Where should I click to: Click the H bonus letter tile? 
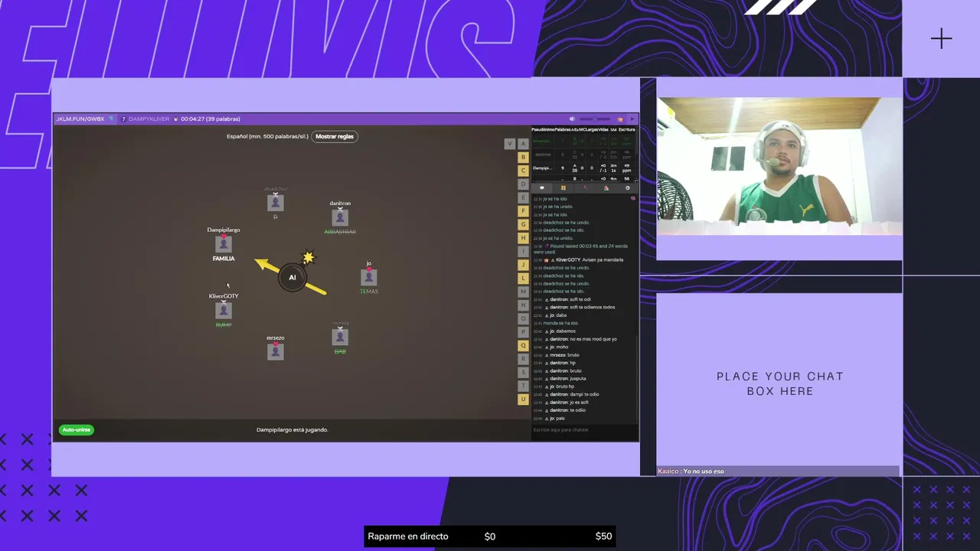point(524,238)
